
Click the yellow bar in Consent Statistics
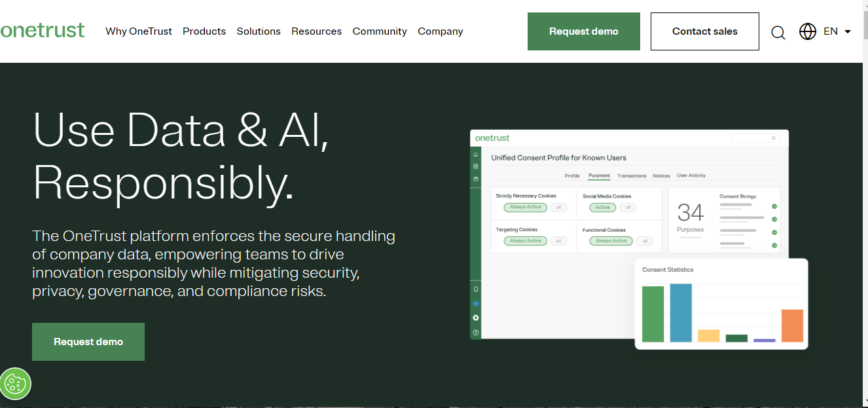(x=708, y=335)
